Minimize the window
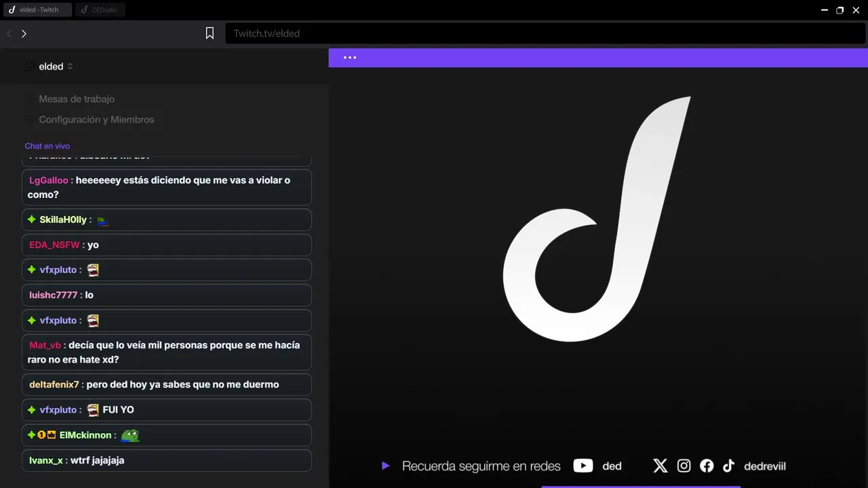 click(825, 10)
